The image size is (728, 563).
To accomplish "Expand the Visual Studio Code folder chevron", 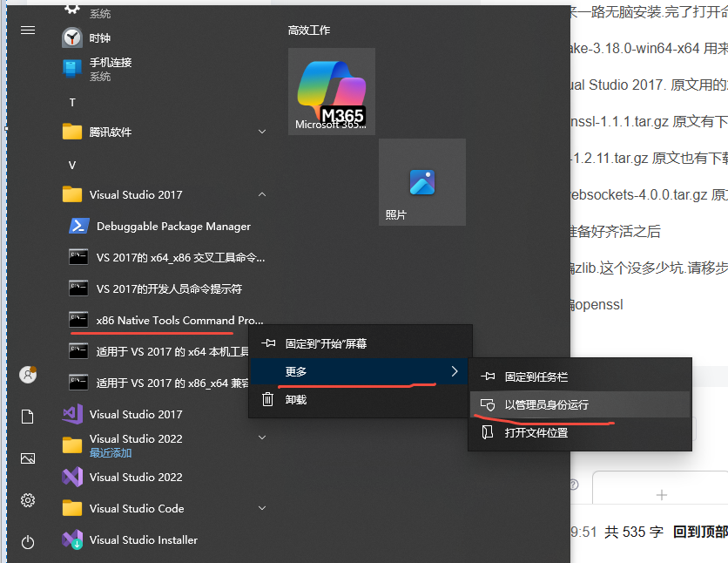I will pyautogui.click(x=262, y=508).
